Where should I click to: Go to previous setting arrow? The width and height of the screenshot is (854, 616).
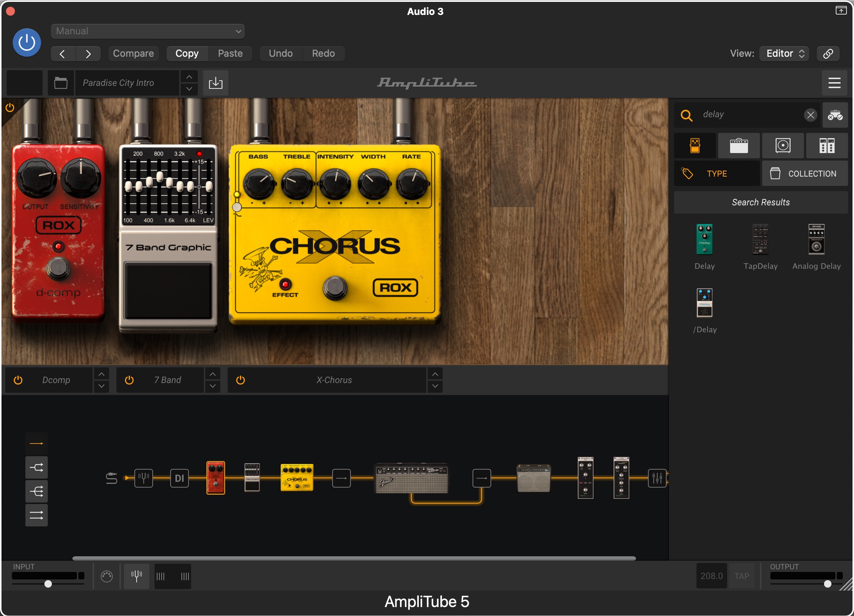click(x=63, y=53)
